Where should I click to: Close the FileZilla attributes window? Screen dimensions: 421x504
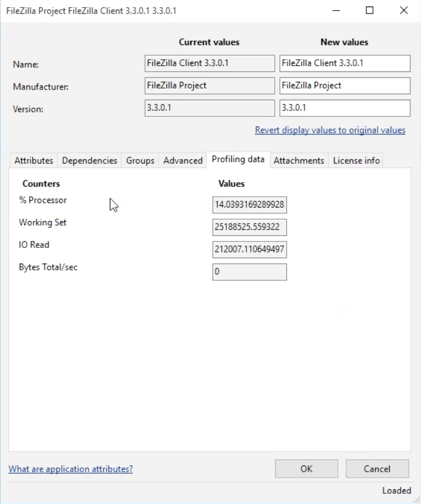404,11
